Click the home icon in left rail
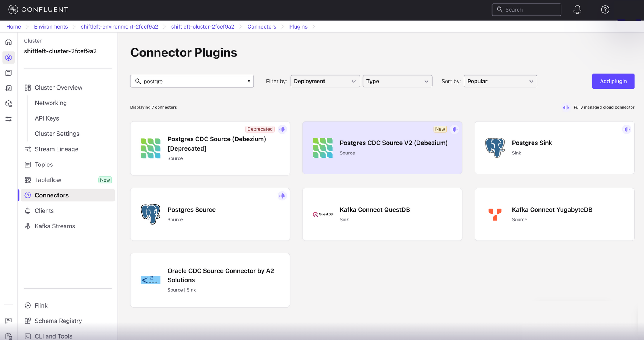This screenshot has width=644, height=340. click(9, 42)
